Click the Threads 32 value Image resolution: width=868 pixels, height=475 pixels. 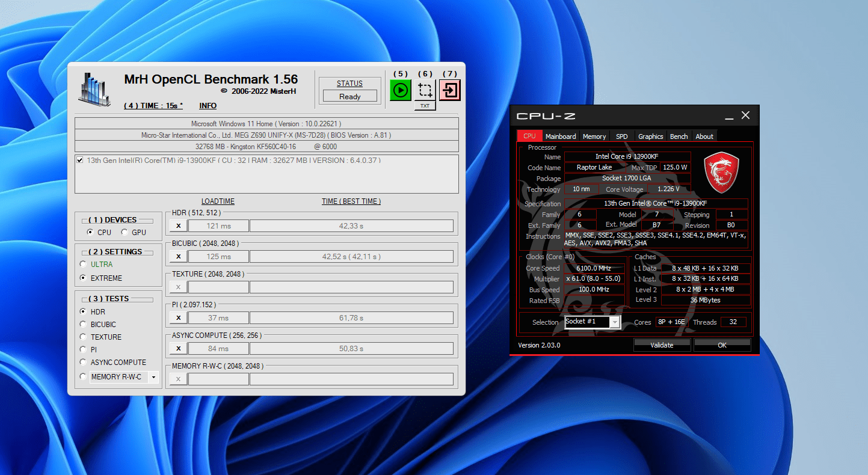click(x=733, y=322)
